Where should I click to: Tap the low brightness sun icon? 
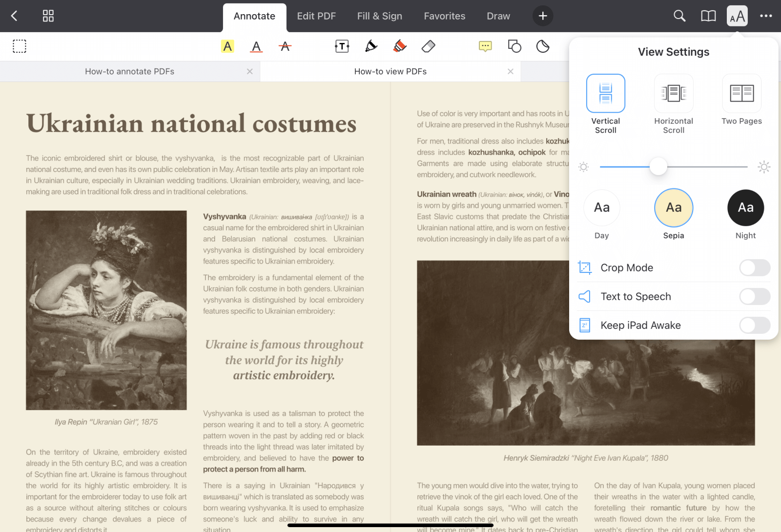pos(583,167)
